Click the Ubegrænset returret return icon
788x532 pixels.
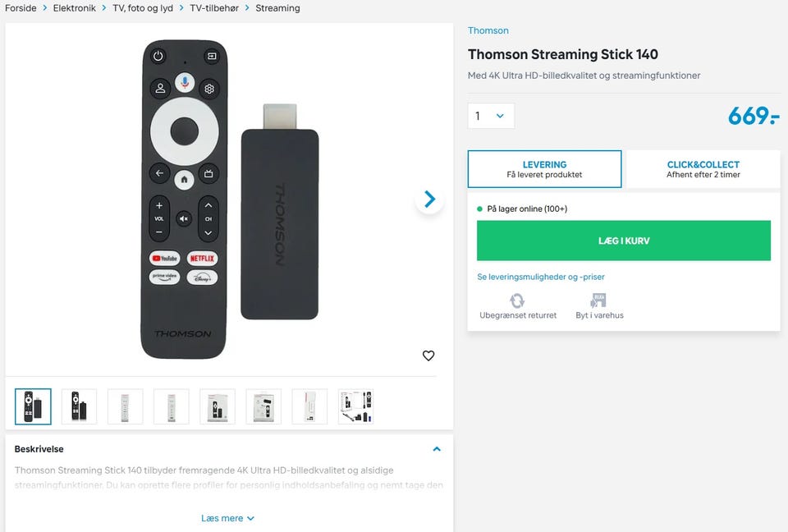pyautogui.click(x=518, y=300)
